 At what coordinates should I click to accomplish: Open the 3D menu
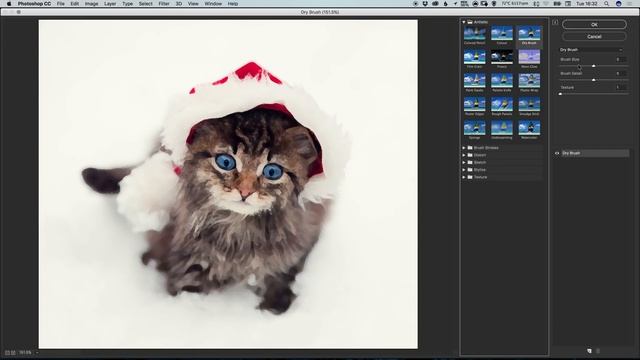179,4
